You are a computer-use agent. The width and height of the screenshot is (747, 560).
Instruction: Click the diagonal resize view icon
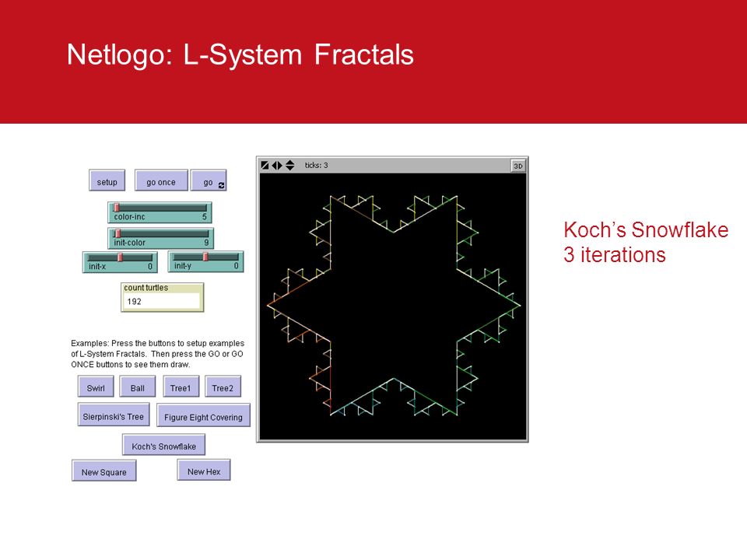[x=265, y=165]
